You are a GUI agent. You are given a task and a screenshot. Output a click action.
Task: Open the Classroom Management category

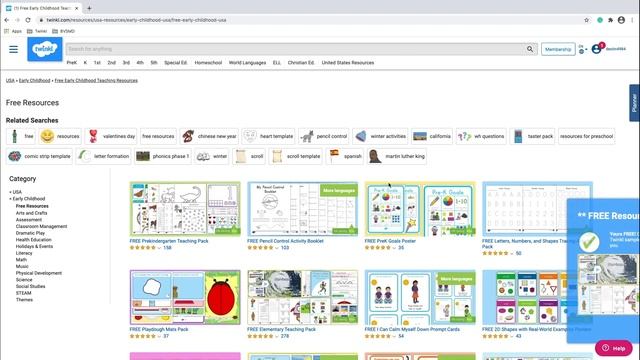41,227
